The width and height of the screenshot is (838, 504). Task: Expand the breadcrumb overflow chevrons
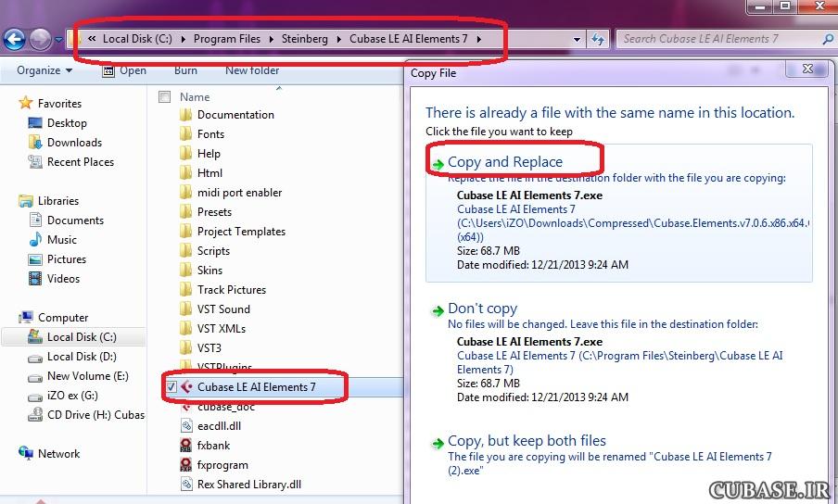92,38
